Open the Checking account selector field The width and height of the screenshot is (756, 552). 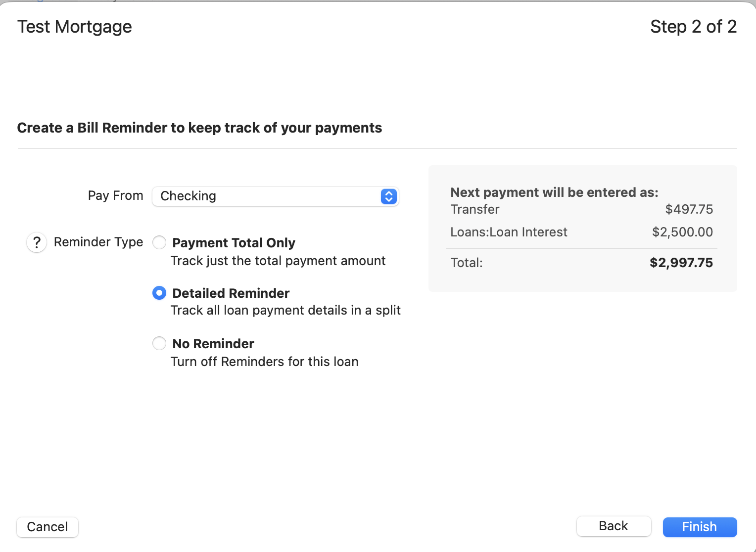click(x=267, y=196)
